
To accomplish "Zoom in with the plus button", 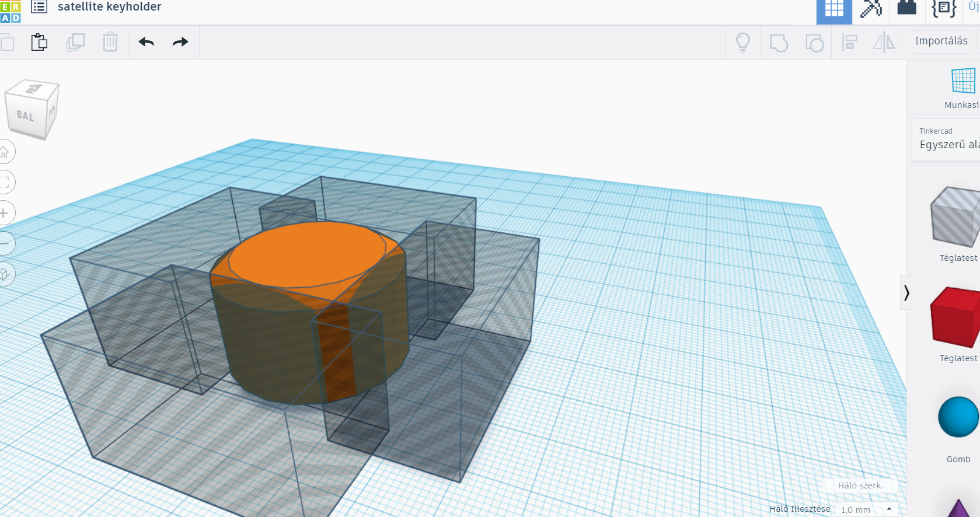I will point(5,213).
